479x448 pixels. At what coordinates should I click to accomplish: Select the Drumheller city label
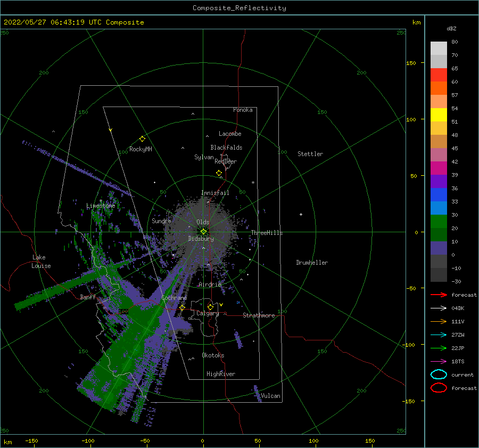tap(312, 263)
